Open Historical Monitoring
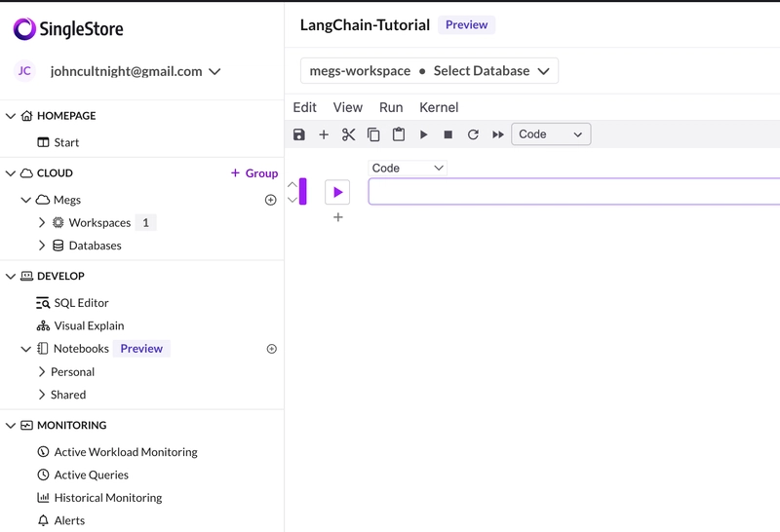Screen dimensions: 780x532 click(108, 498)
